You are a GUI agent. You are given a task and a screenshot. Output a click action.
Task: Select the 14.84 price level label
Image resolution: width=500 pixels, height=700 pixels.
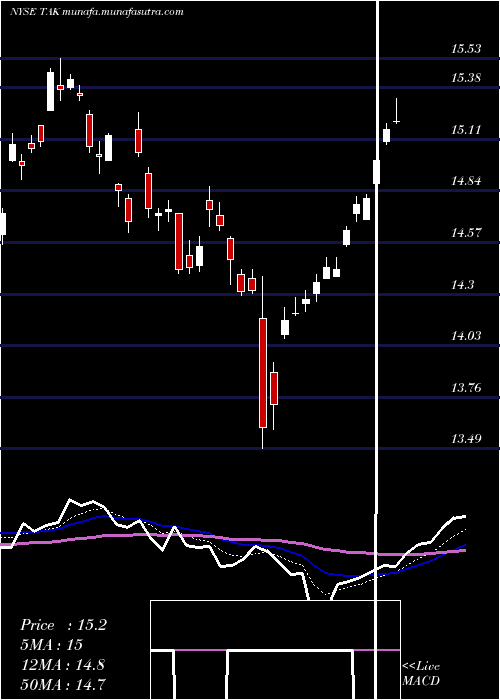pyautogui.click(x=466, y=181)
